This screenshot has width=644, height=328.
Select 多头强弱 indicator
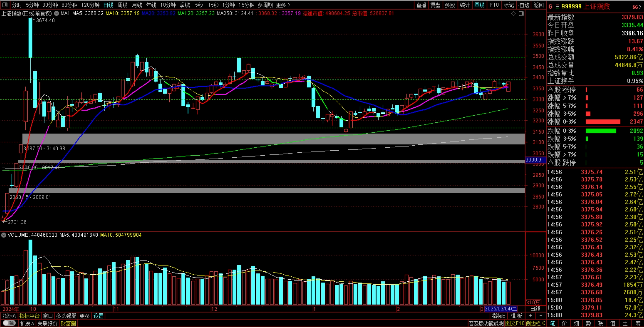[66, 316]
